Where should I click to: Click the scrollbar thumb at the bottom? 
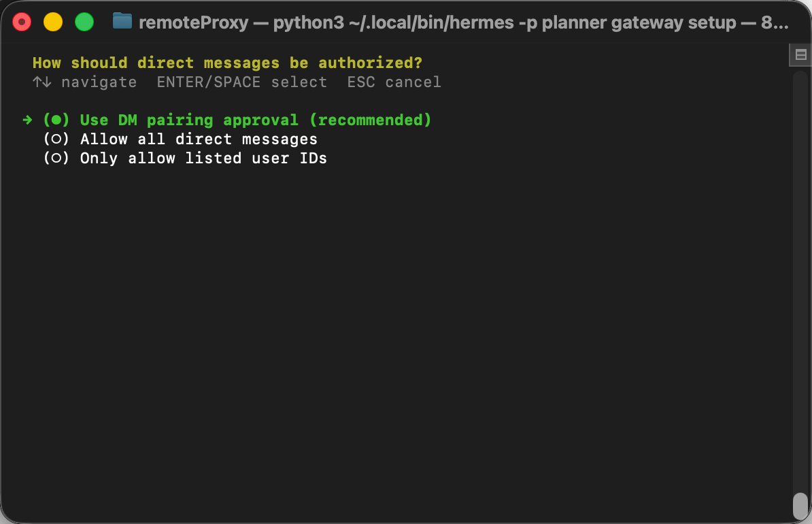click(800, 506)
